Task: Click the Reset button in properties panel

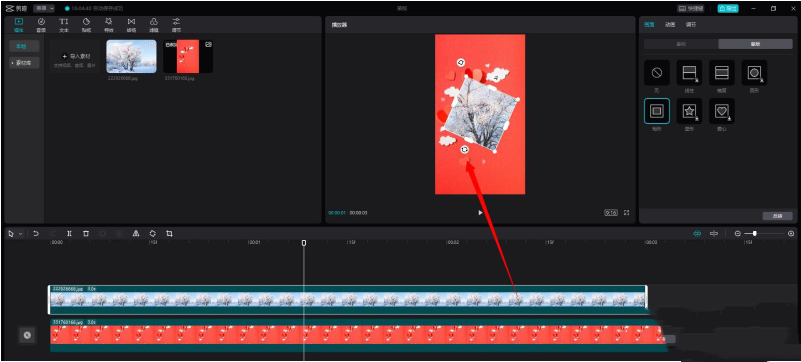Action: pos(778,216)
